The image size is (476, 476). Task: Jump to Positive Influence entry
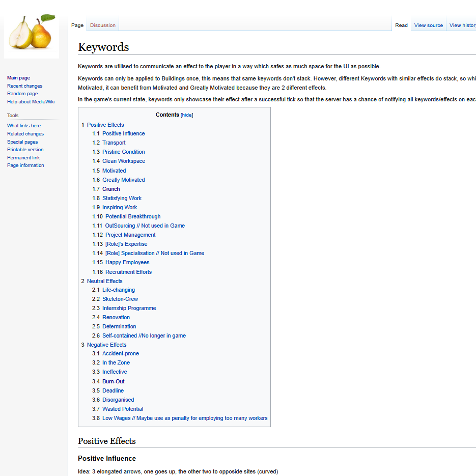(x=123, y=133)
